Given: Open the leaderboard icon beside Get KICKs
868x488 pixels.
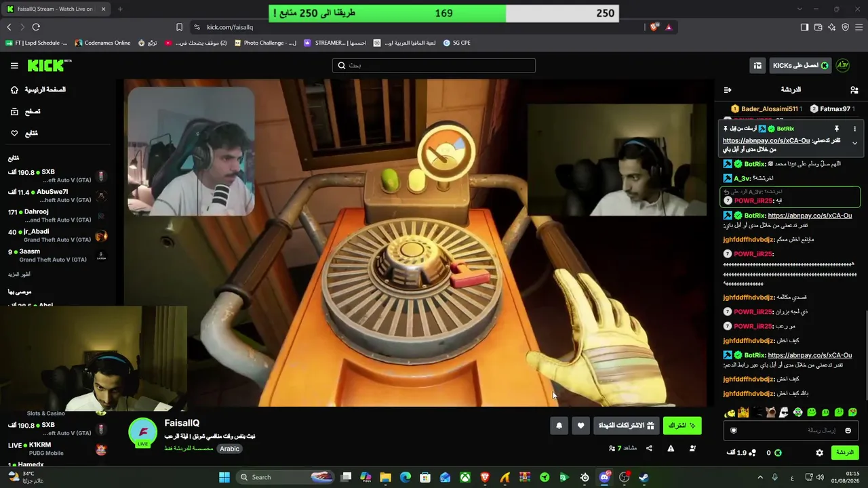Looking at the screenshot, I should (x=757, y=66).
